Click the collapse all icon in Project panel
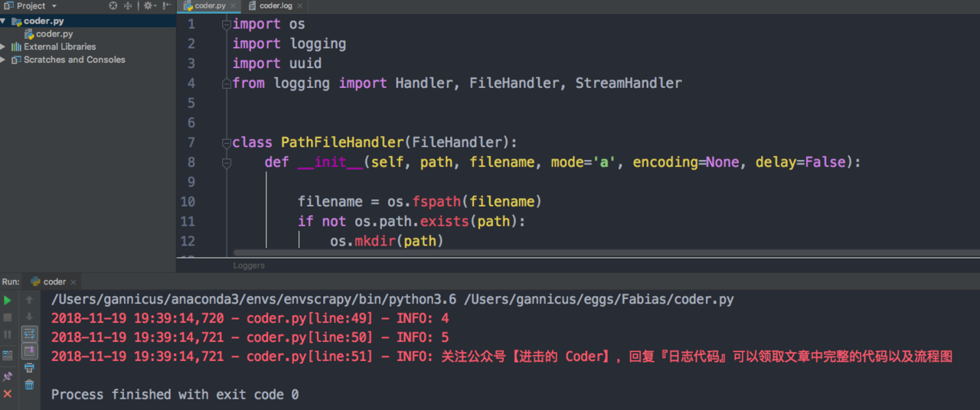This screenshot has width=980, height=410. coord(128,6)
